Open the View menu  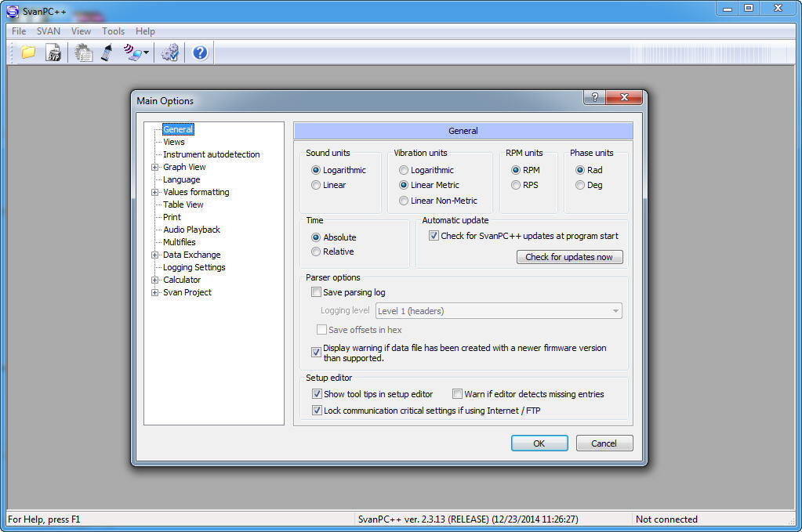(81, 31)
